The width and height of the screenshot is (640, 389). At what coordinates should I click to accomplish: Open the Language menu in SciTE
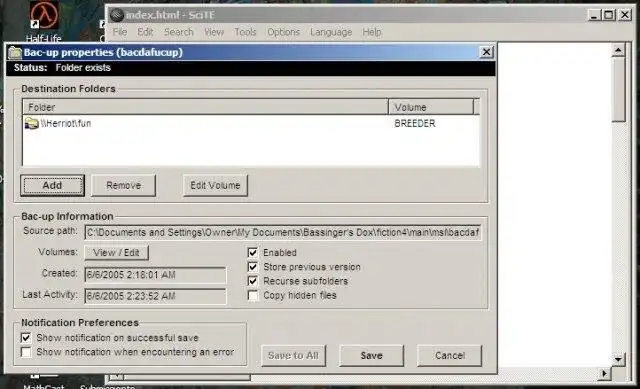coord(331,32)
